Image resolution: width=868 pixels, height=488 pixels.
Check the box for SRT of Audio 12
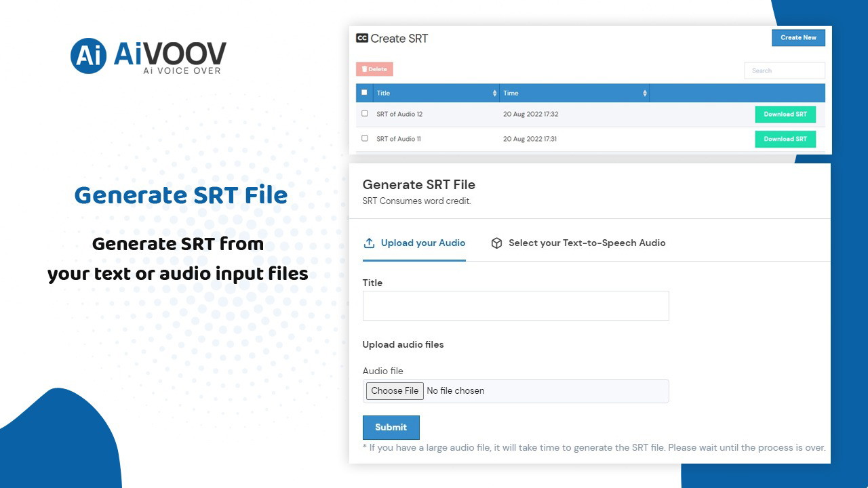(x=365, y=114)
